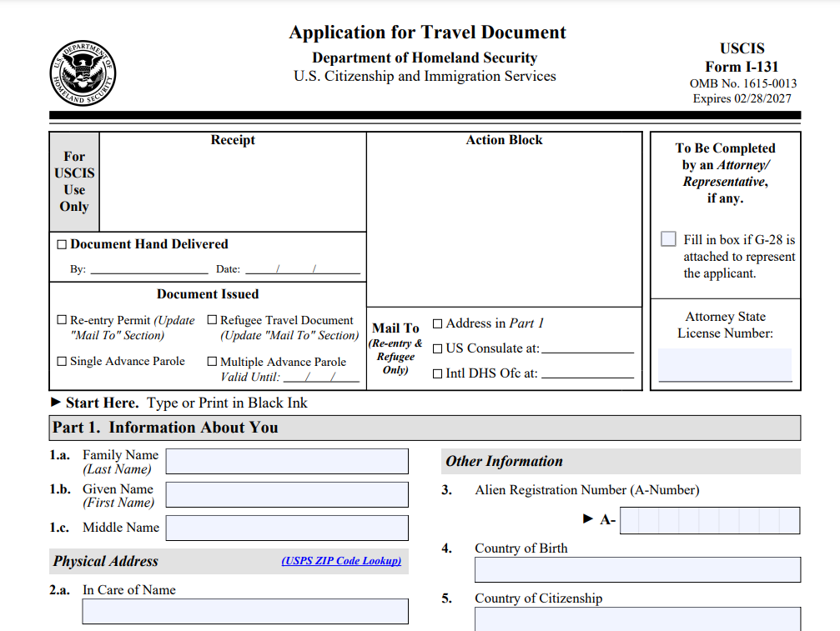Select the Multiple Advance Parole checkbox

pyautogui.click(x=212, y=361)
